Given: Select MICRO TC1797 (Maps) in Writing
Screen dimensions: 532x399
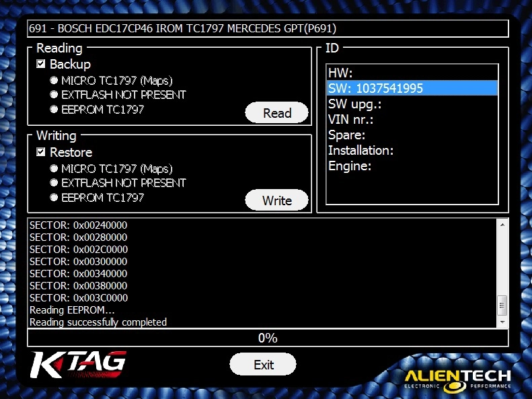Looking at the screenshot, I should [x=54, y=168].
